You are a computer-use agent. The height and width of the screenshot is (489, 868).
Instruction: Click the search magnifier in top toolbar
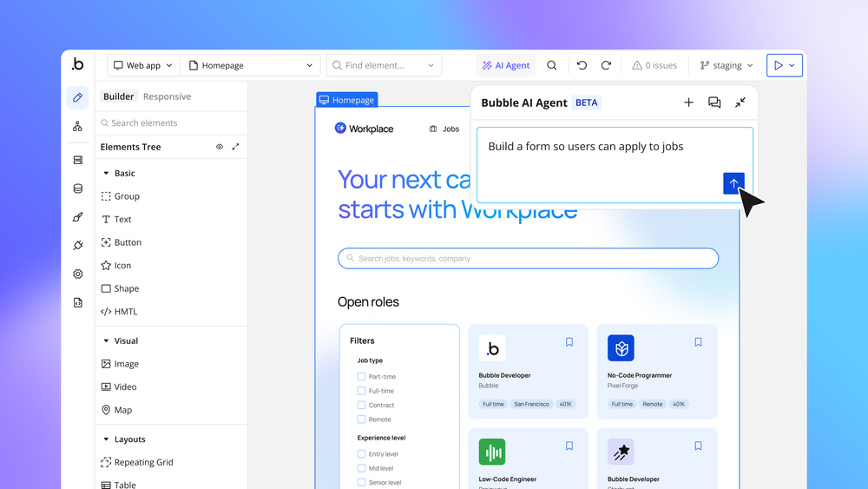[552, 65]
